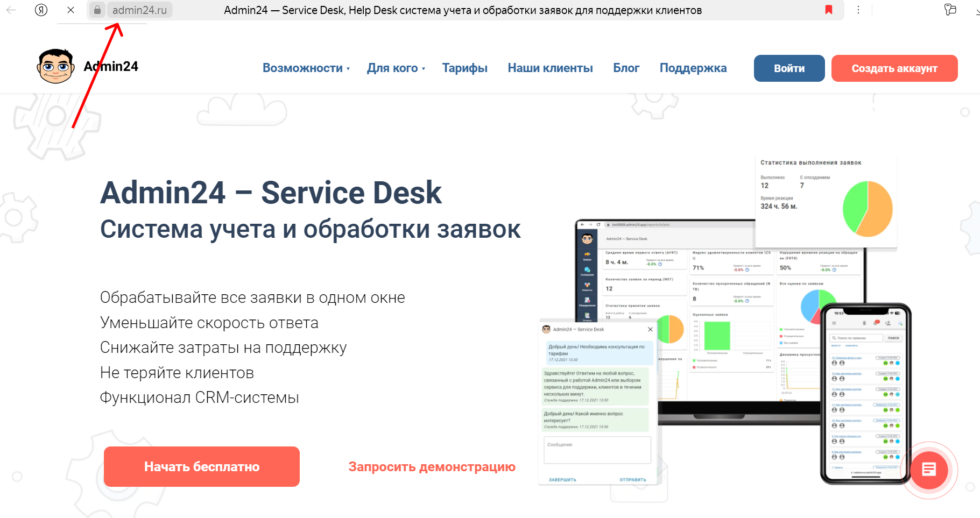This screenshot has height=518, width=980.
Task: Click the chat window illustration in the hero image
Action: 598,403
